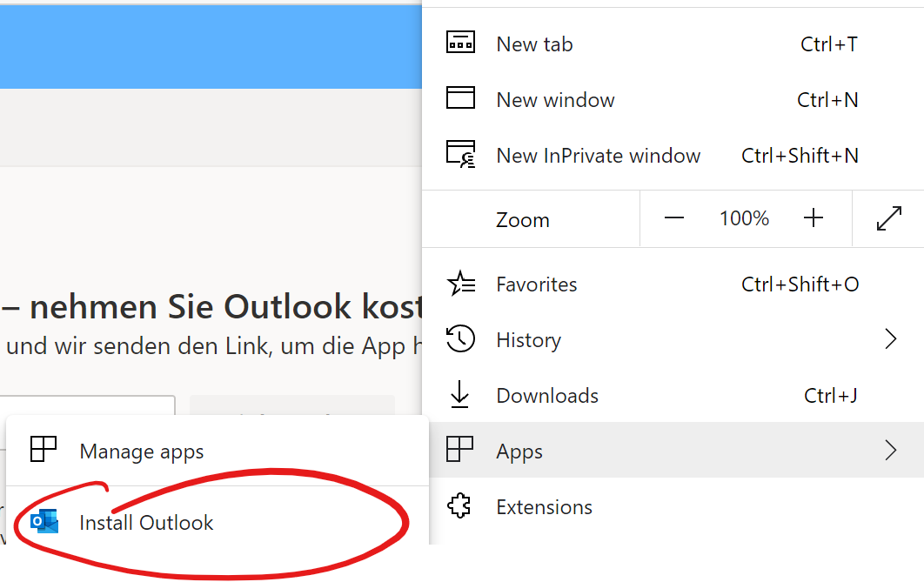
Task: Click the InPrivate window icon
Action: 461,154
